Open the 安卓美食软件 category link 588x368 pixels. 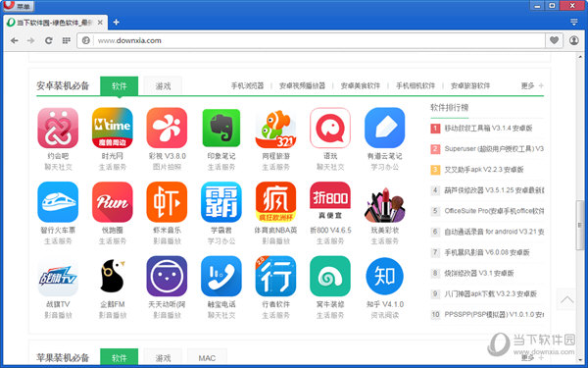click(x=361, y=86)
